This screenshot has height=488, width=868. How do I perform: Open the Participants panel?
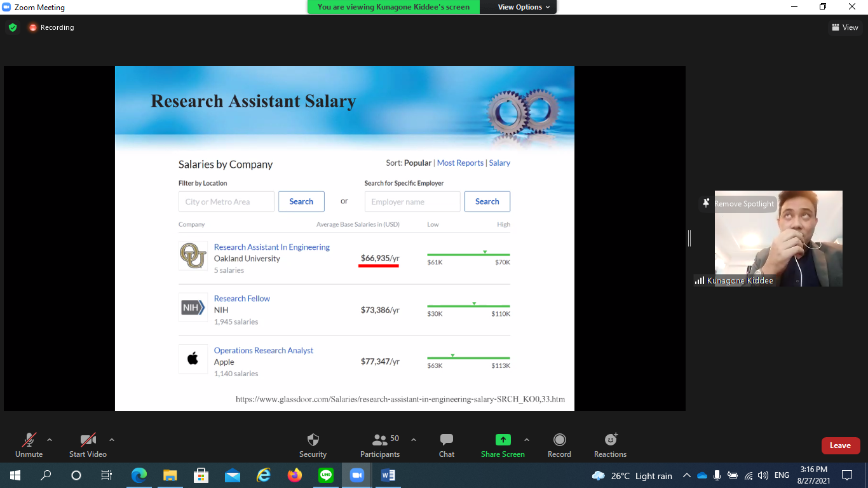pyautogui.click(x=381, y=445)
